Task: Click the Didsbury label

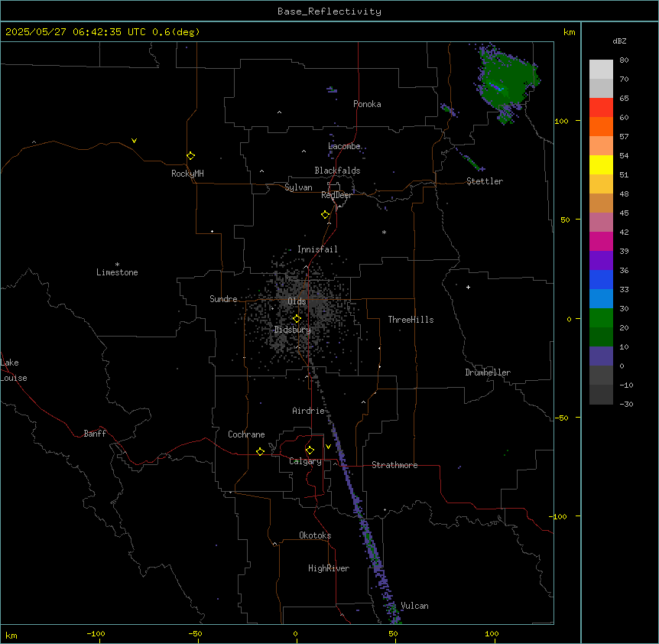Action: coord(293,330)
